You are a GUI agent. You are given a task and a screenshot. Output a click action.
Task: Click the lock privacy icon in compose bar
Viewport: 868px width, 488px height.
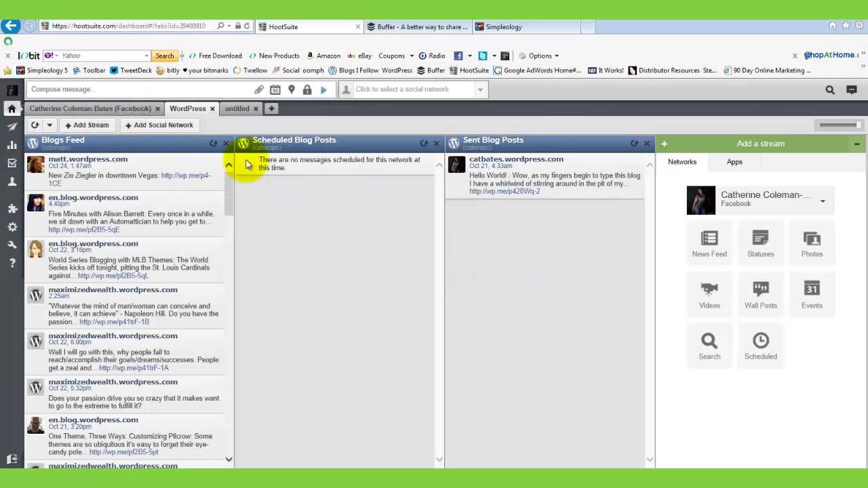point(307,89)
